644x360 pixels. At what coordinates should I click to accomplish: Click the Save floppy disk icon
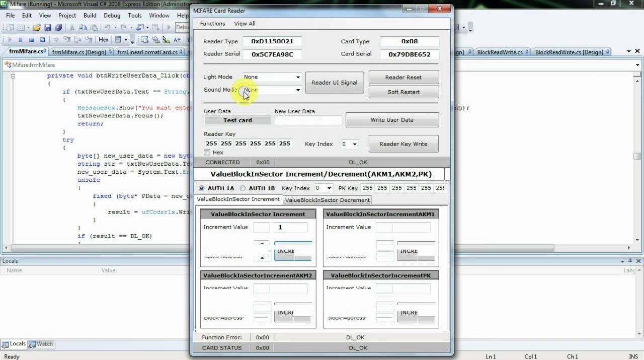point(48,28)
